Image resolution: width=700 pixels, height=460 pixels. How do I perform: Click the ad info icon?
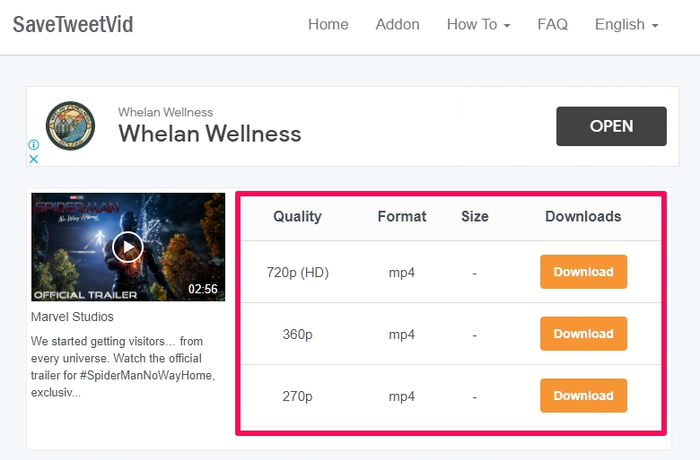tap(33, 145)
